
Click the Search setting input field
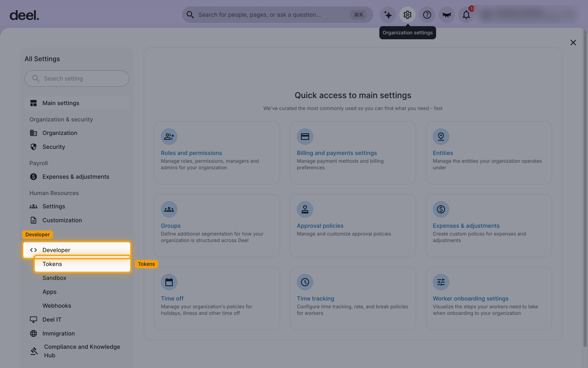point(77,79)
